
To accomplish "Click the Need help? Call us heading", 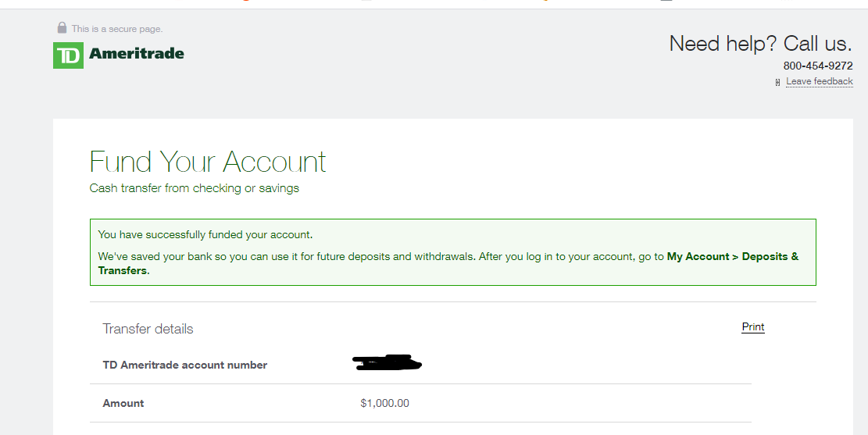I will 761,43.
